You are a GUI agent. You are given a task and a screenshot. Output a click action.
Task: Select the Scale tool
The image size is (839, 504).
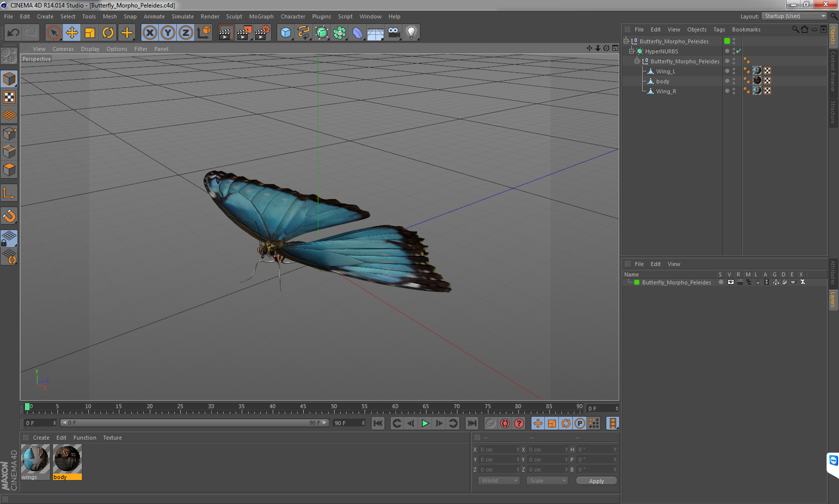pos(90,33)
